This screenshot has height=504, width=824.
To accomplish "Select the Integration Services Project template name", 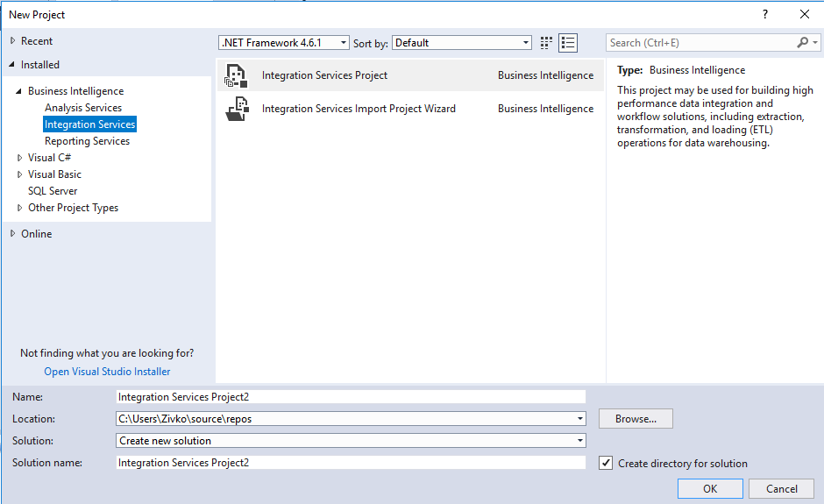I will point(324,75).
